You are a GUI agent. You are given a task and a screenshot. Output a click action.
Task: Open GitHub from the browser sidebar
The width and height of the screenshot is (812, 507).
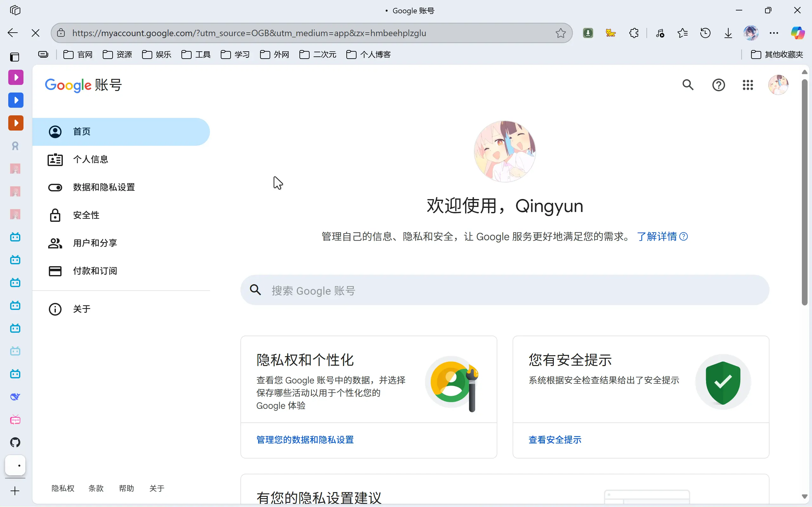click(x=15, y=442)
